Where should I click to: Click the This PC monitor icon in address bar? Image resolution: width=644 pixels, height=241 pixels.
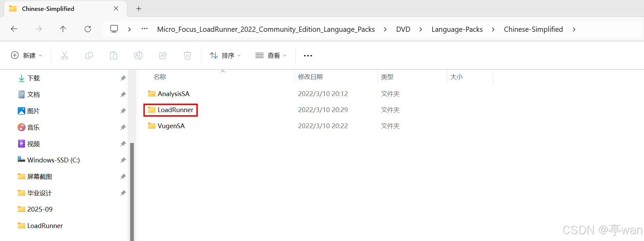click(114, 29)
